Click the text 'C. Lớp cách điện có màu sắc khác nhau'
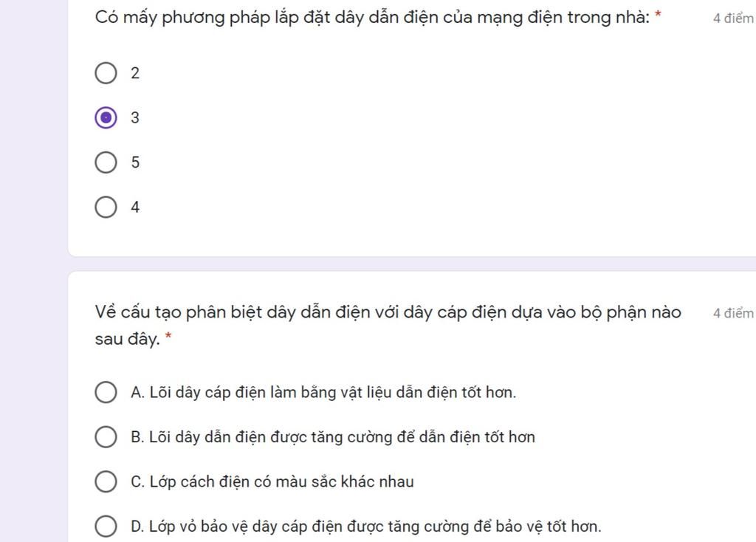Screen dimensions: 756x542 [x=272, y=481]
